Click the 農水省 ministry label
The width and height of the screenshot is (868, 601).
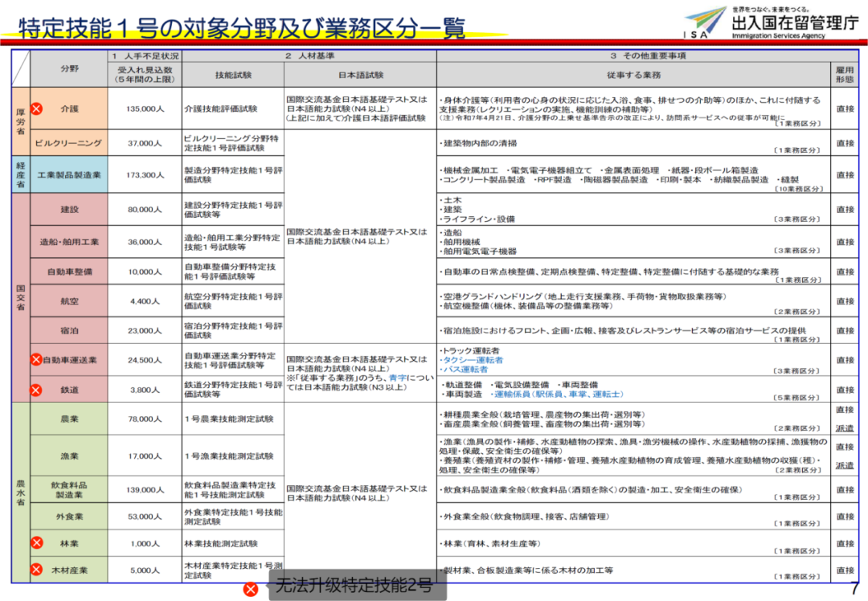coord(20,493)
